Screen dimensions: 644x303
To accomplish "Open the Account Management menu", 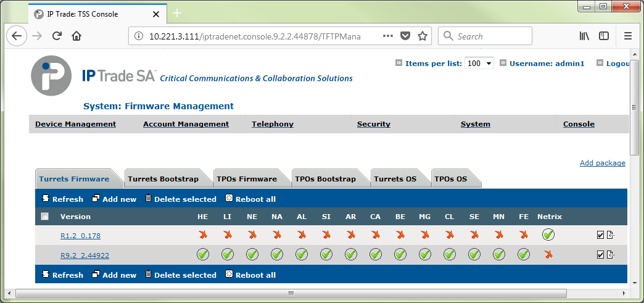I will tap(186, 124).
